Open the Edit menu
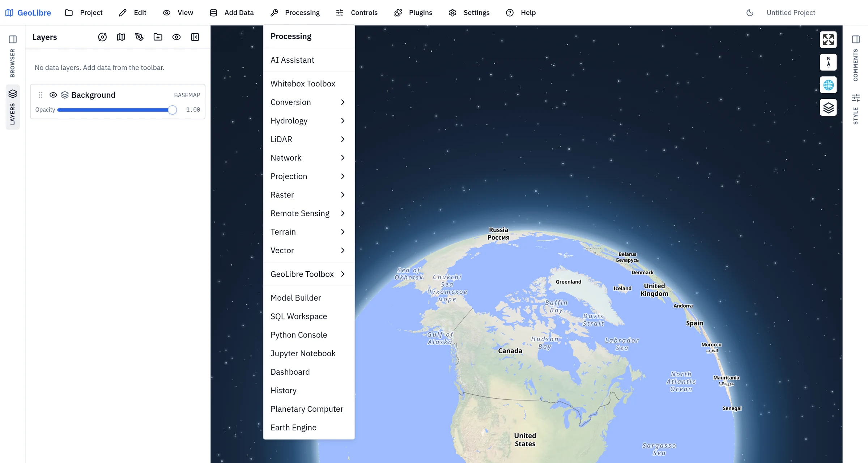This screenshot has width=868, height=463. point(133,13)
